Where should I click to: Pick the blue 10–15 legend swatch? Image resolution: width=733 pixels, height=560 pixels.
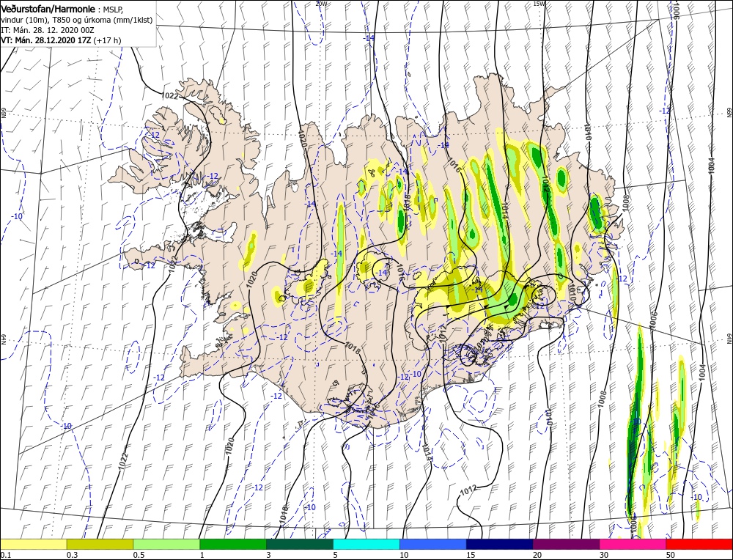coord(433,544)
